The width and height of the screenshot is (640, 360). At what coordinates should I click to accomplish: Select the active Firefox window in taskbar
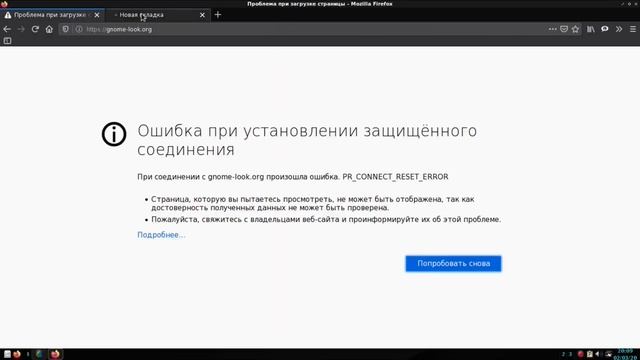pos(55,354)
